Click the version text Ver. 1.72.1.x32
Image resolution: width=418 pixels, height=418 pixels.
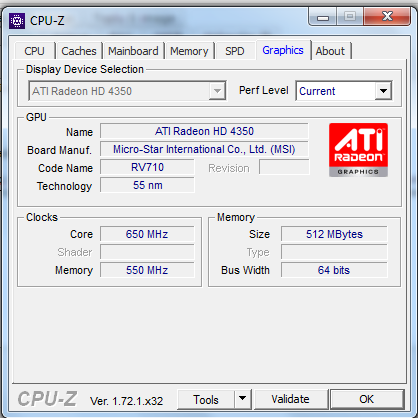pyautogui.click(x=126, y=401)
